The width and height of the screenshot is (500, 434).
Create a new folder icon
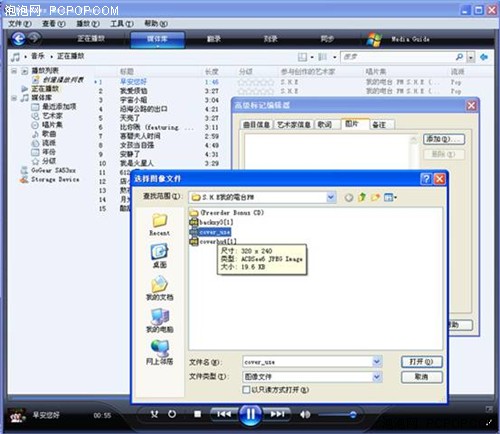[376, 197]
